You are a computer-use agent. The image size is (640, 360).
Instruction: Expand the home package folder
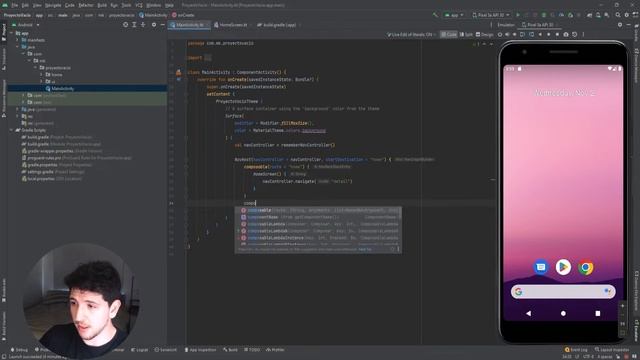[x=41, y=75]
